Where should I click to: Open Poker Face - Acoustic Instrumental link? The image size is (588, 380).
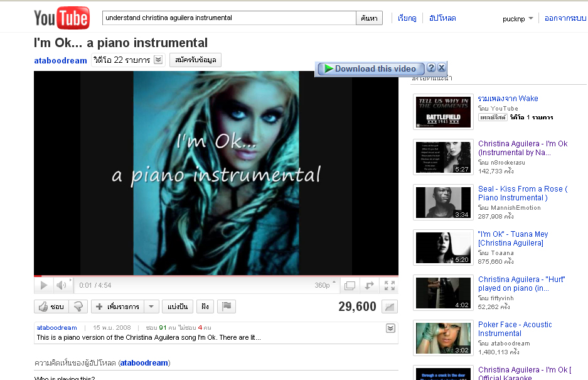pos(515,329)
